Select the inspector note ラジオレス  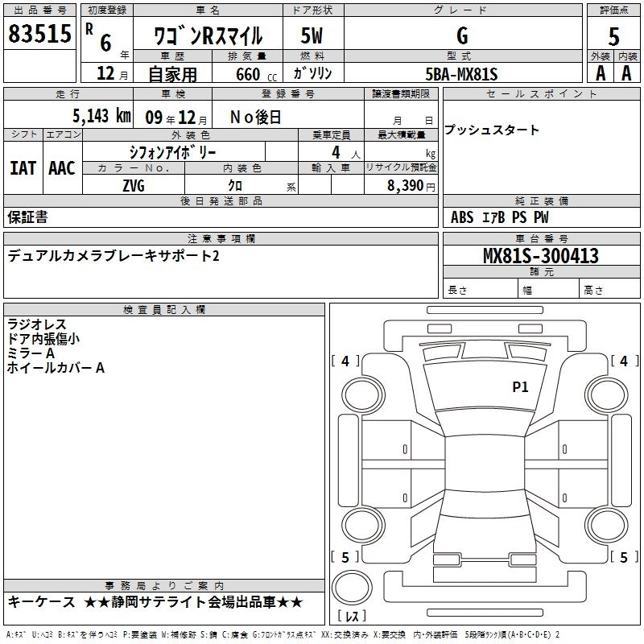[36, 324]
